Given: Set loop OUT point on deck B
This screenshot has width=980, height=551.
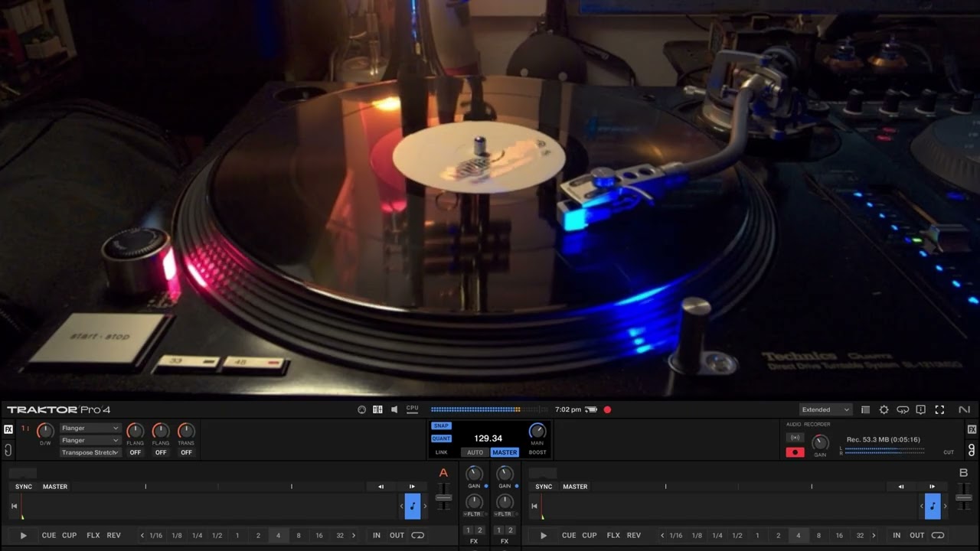Looking at the screenshot, I should [916, 536].
